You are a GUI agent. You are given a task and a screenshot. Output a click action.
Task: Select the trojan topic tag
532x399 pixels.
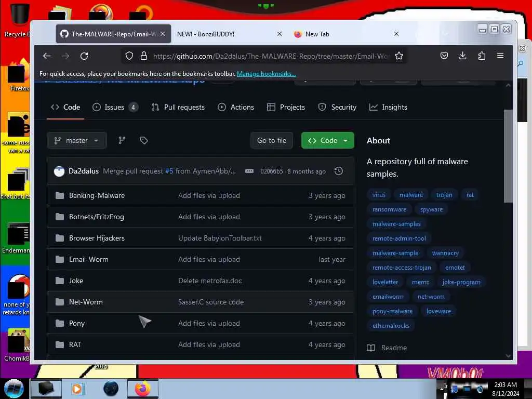(x=444, y=195)
